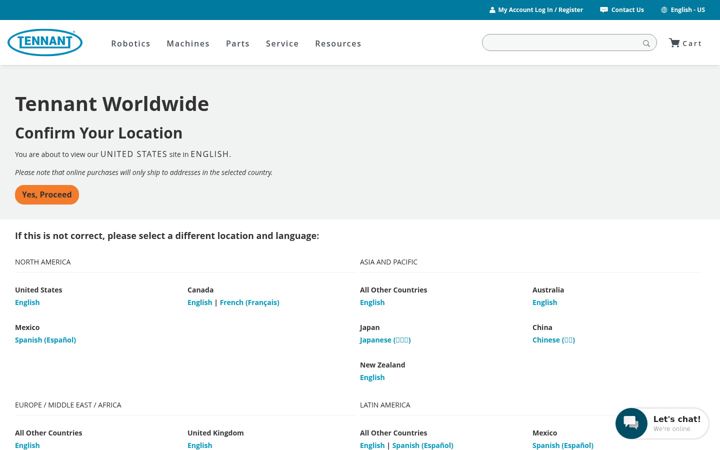Click the ASIA AND PACIFIC region label
The image size is (720, 450).
click(388, 262)
